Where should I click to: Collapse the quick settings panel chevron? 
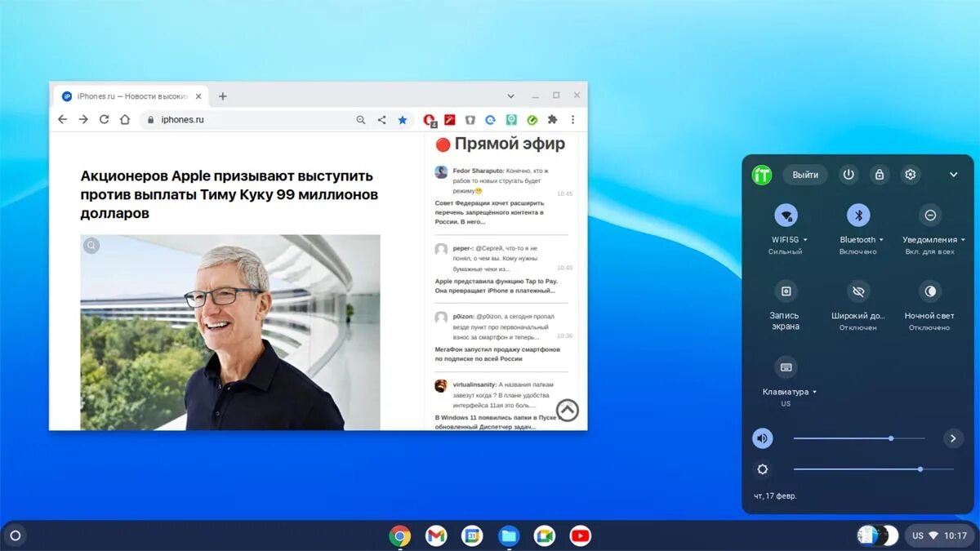coord(953,175)
